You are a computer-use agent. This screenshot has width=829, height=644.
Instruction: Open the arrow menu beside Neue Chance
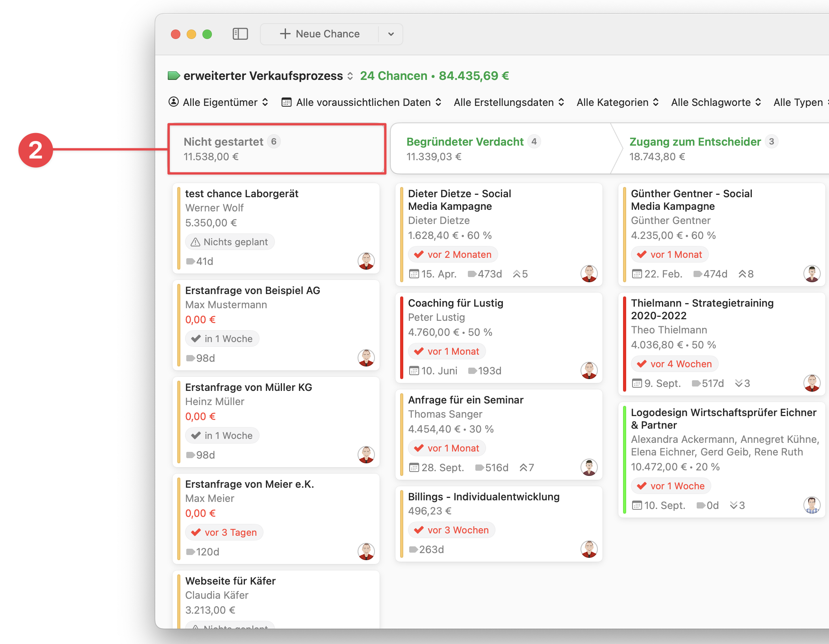tap(391, 34)
